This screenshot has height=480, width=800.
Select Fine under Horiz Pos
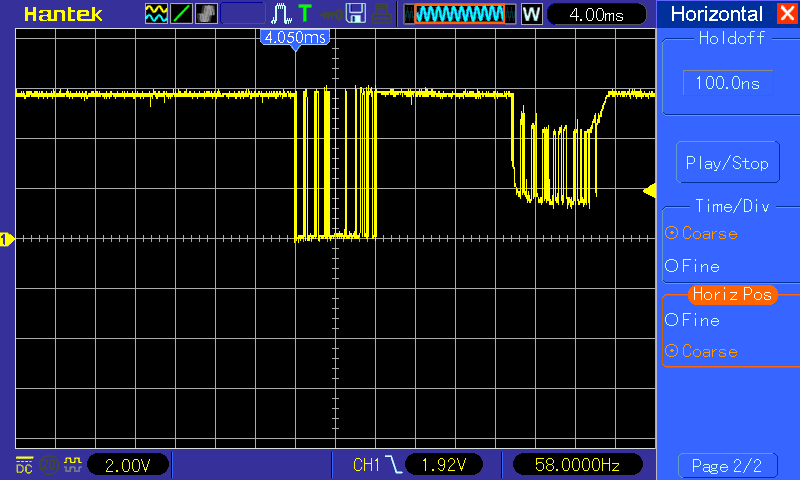[693, 320]
